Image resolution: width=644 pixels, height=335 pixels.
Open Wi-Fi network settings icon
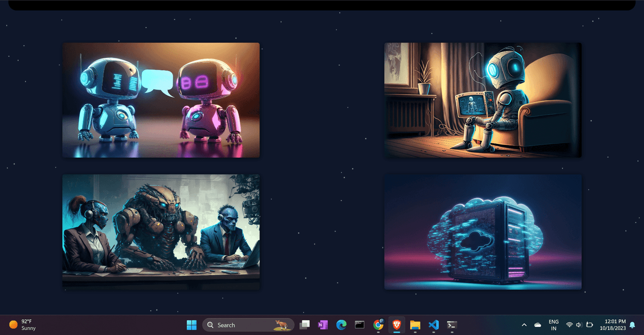(569, 325)
